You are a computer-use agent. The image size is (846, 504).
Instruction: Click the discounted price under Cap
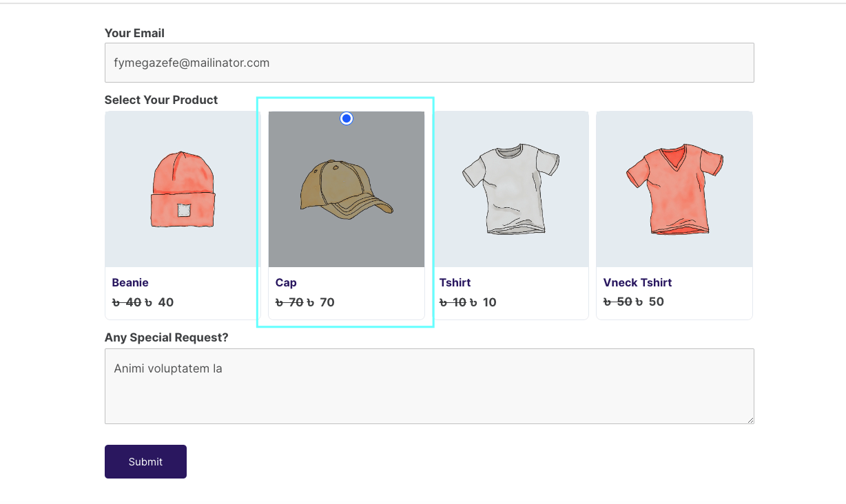(x=322, y=302)
